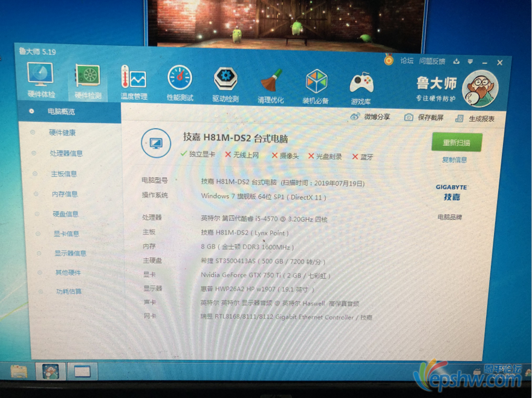
Task: Open the 硬件体检 hardware checkup page
Action: pyautogui.click(x=41, y=81)
